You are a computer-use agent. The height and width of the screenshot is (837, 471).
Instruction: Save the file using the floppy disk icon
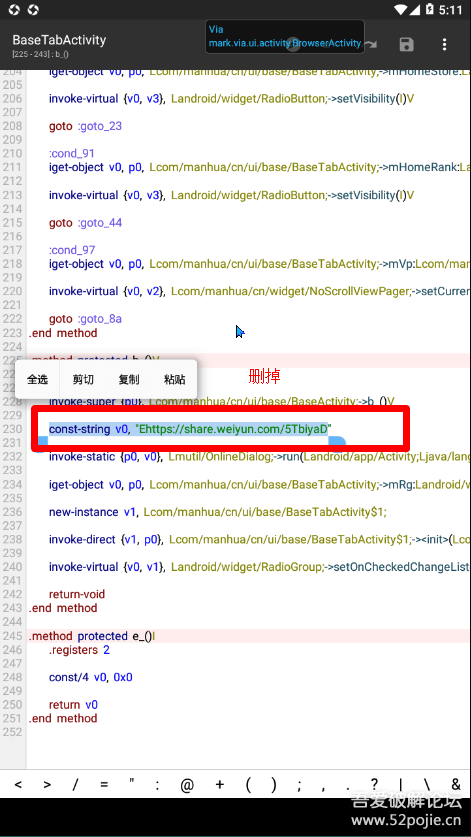tap(406, 44)
